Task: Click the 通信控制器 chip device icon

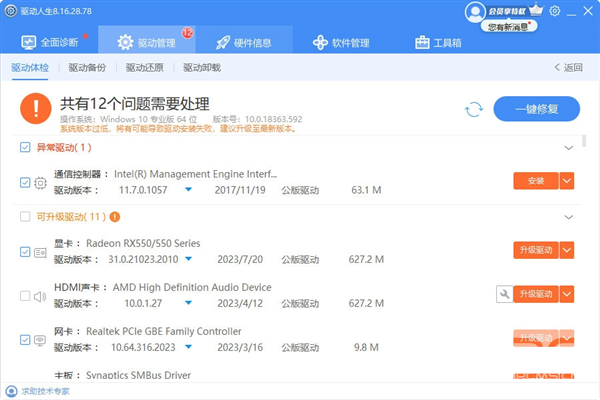Action: 40,183
